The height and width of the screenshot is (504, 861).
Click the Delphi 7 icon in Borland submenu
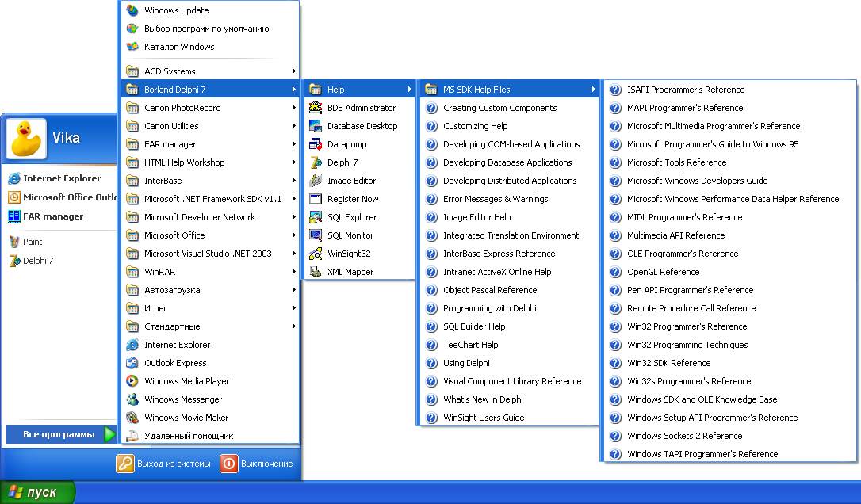(x=316, y=162)
